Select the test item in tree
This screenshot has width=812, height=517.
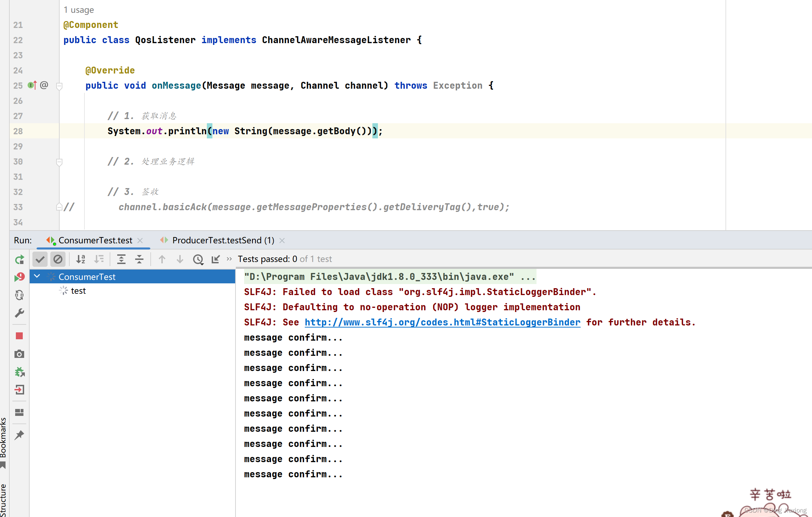point(78,291)
